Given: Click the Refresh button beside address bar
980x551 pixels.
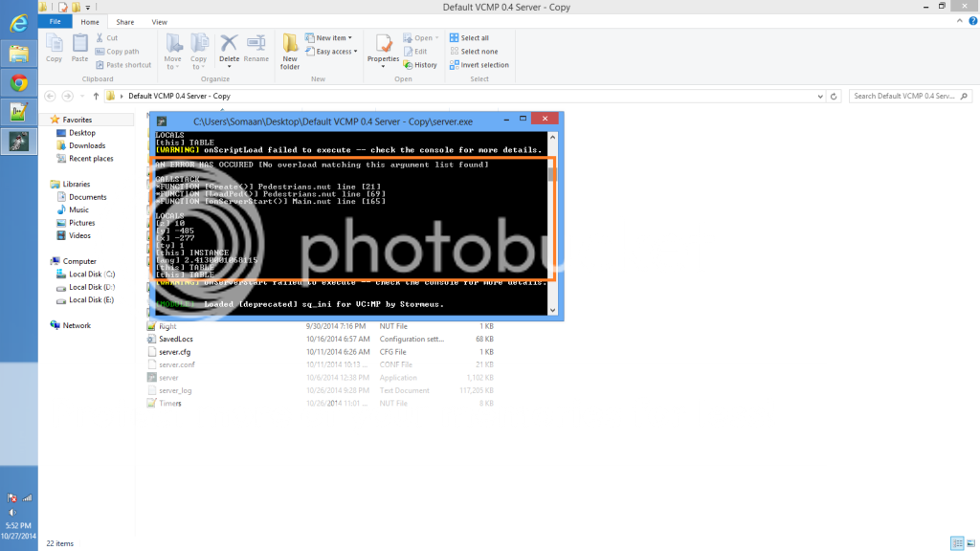Looking at the screenshot, I should tap(834, 97).
